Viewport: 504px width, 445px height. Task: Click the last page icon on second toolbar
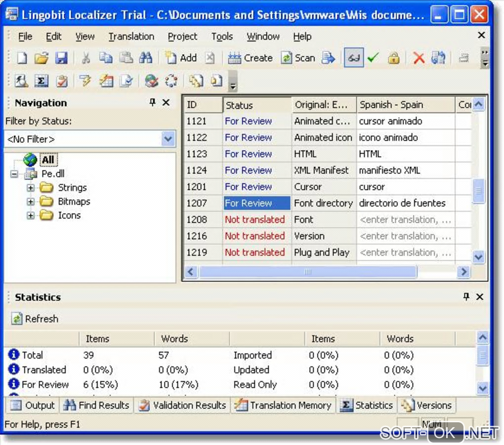(x=216, y=81)
